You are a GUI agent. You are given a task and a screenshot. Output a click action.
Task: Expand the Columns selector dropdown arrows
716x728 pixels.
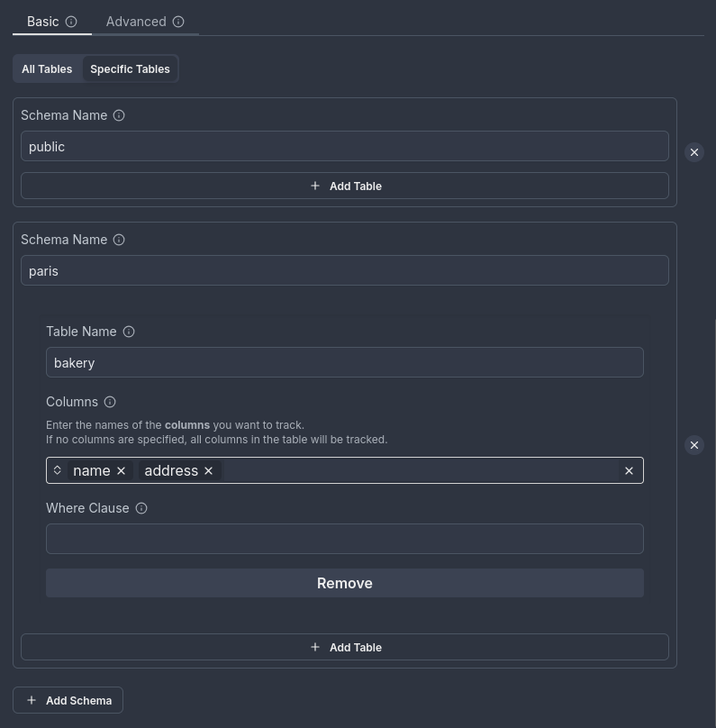[58, 470]
